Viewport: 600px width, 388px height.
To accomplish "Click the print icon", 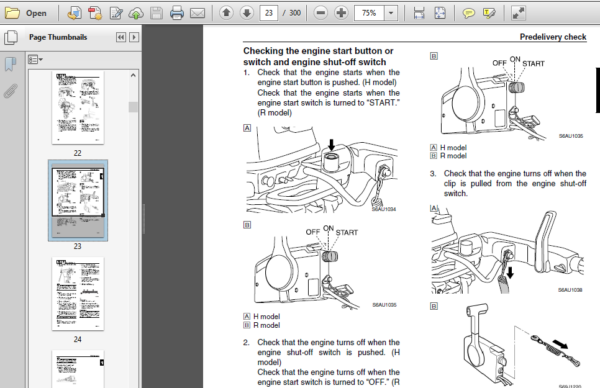I will [177, 13].
